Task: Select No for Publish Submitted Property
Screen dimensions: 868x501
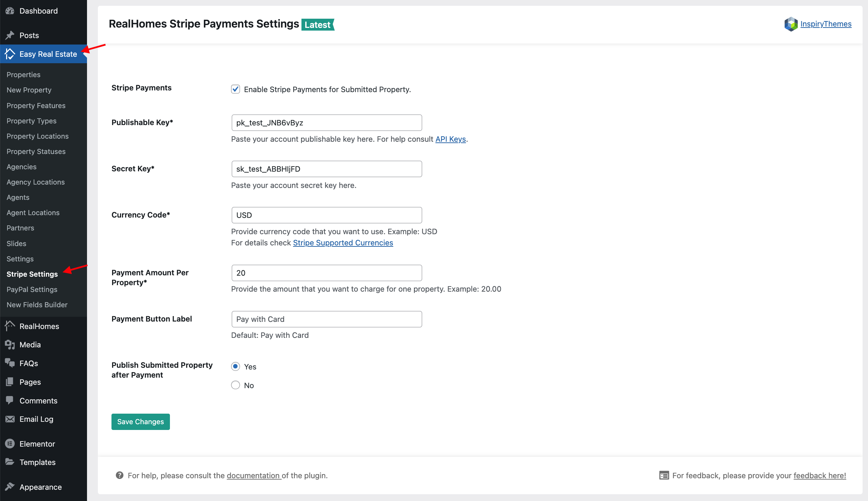Action: (236, 385)
